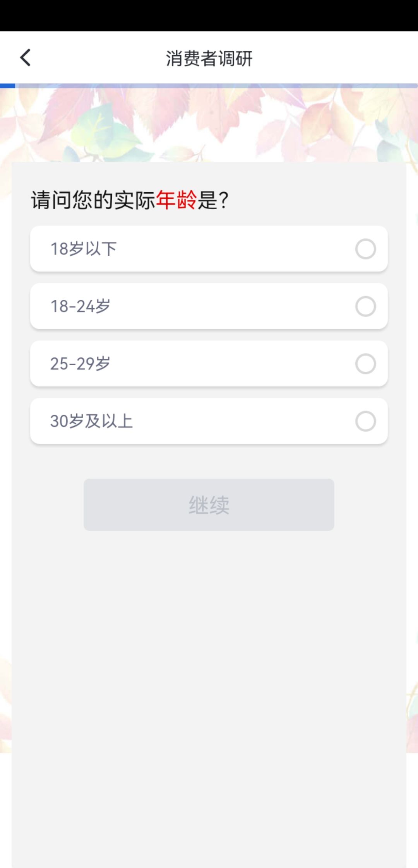This screenshot has height=868, width=418.
Task: Tap the 30岁及以上 option label text
Action: click(91, 421)
